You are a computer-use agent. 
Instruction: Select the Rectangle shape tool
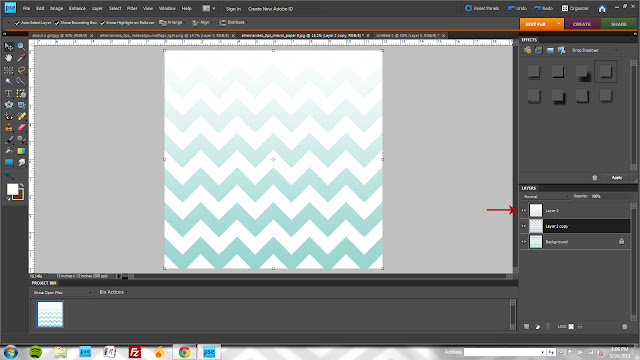point(9,162)
